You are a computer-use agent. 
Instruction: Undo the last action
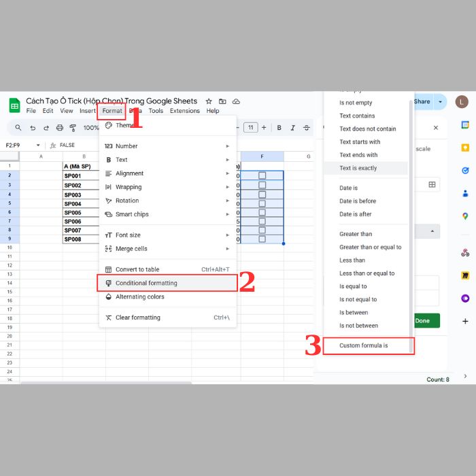[x=33, y=128]
